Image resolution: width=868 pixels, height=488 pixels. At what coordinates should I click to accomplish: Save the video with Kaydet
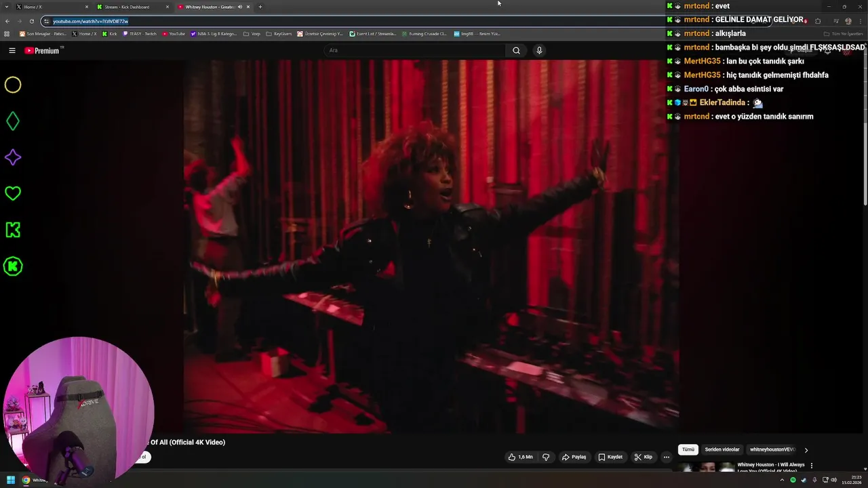click(610, 457)
